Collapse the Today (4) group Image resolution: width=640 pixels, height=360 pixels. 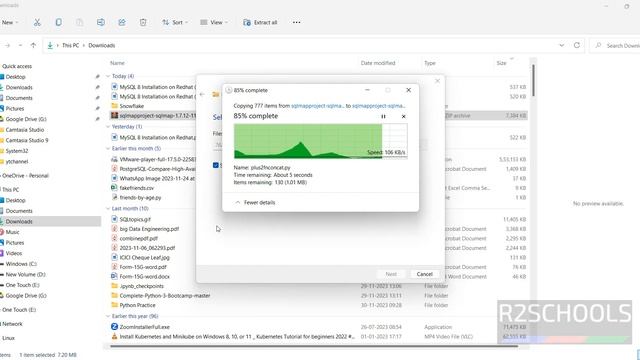108,76
